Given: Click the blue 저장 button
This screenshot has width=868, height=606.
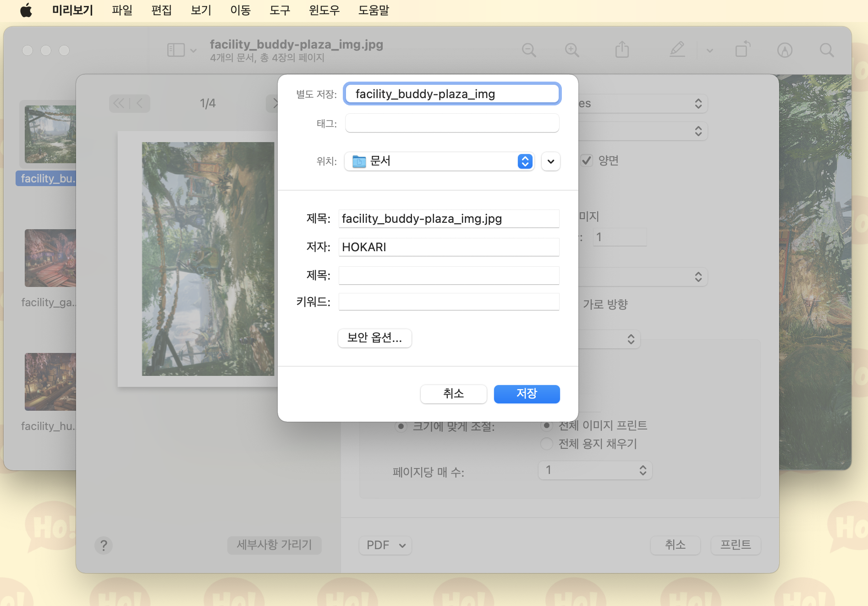Looking at the screenshot, I should tap(527, 394).
